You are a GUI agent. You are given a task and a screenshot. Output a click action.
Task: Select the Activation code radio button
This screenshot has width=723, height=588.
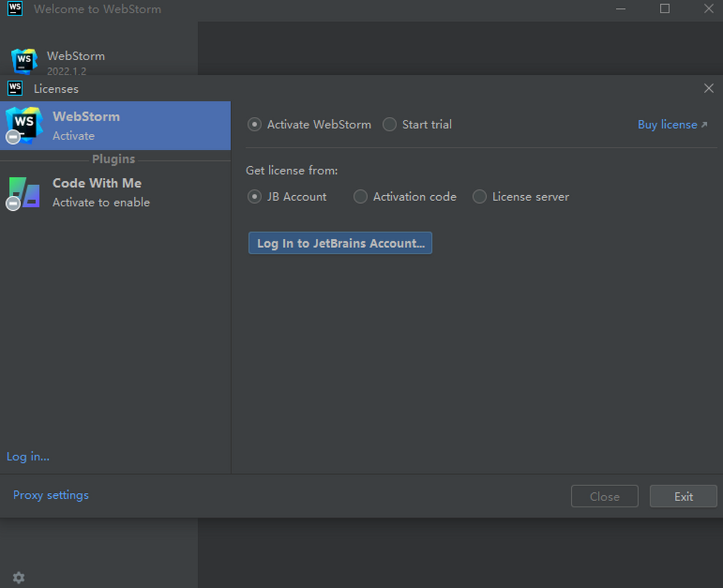point(360,197)
